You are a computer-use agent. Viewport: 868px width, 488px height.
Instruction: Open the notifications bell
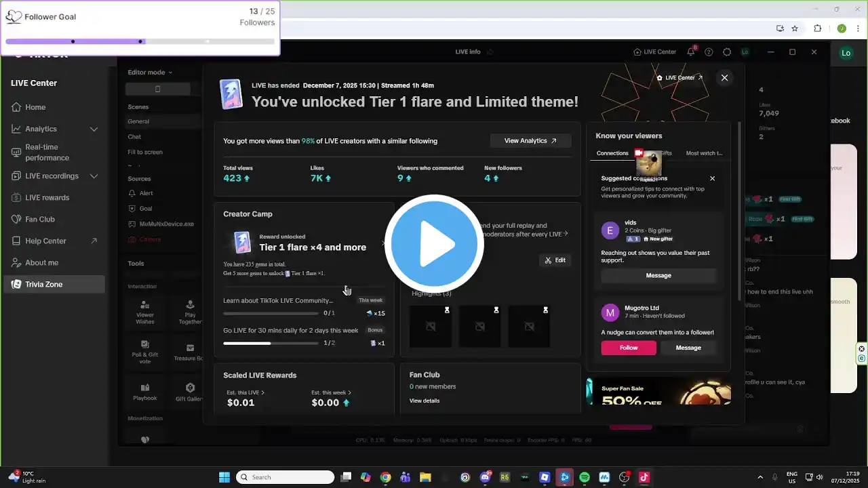690,52
